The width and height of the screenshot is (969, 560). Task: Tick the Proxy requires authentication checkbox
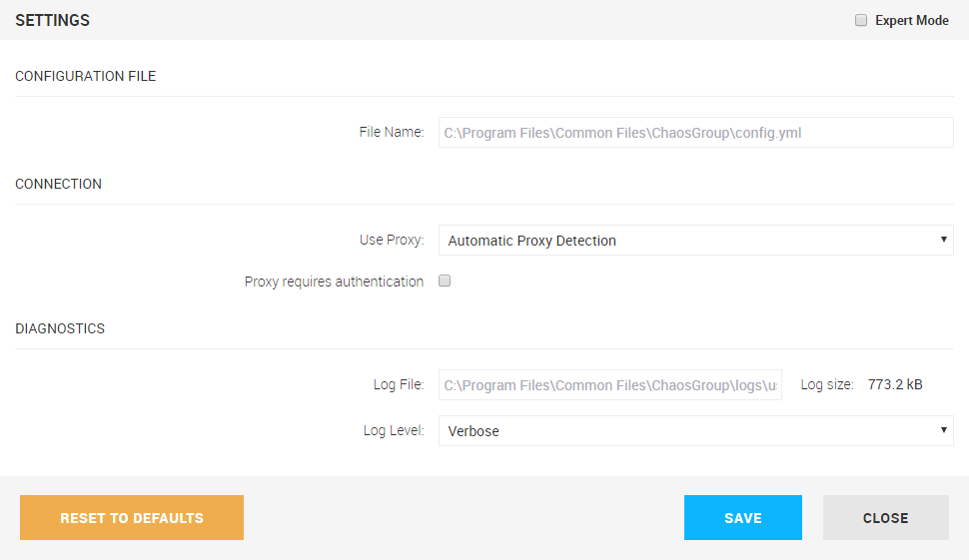[446, 281]
